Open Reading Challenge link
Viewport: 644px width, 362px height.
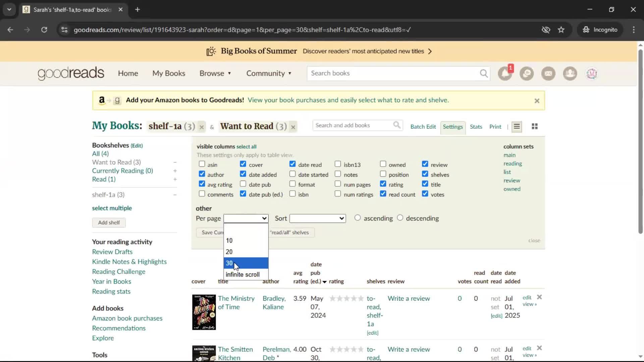(119, 271)
